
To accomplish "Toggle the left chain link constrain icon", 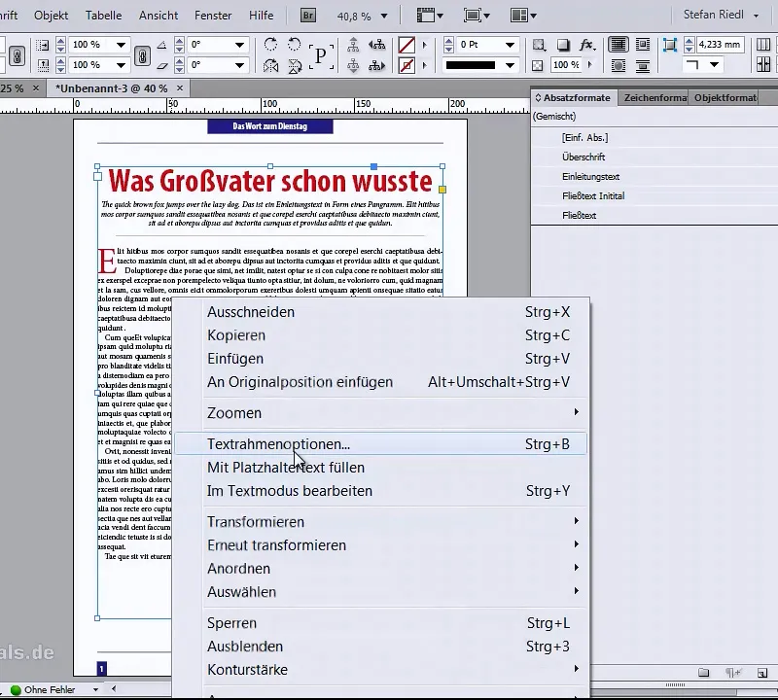I will [x=17, y=55].
